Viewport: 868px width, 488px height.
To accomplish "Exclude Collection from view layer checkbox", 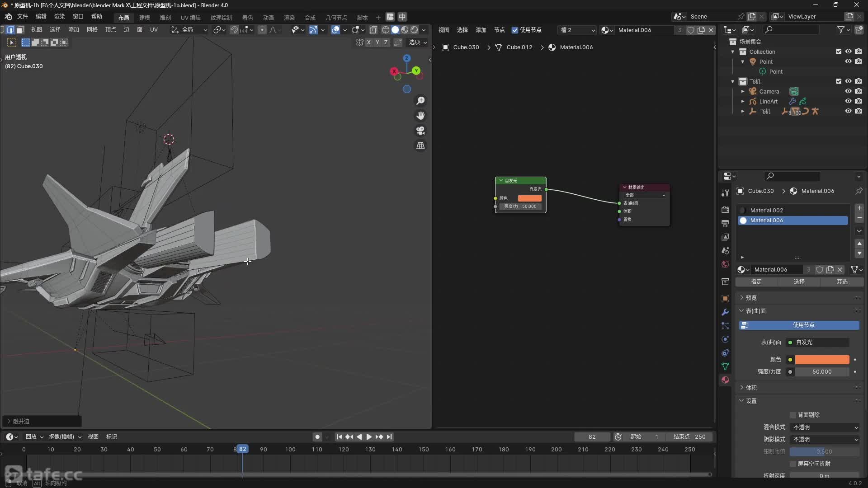I will [839, 52].
